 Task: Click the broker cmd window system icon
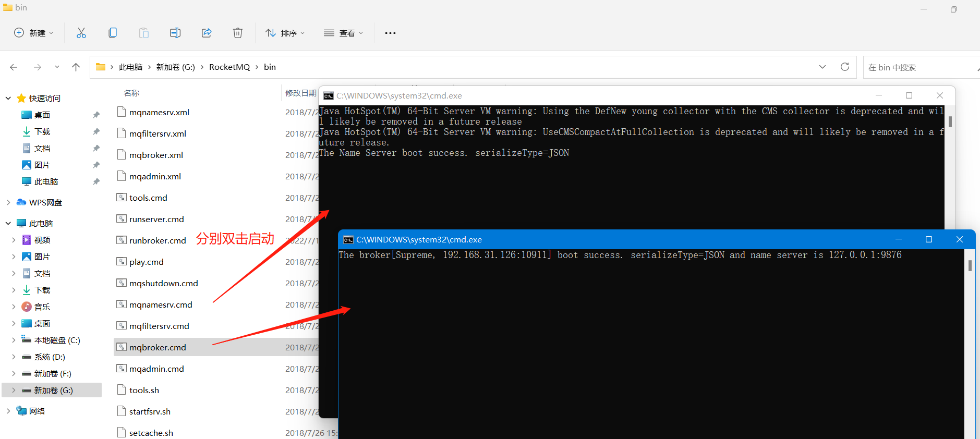[348, 239]
